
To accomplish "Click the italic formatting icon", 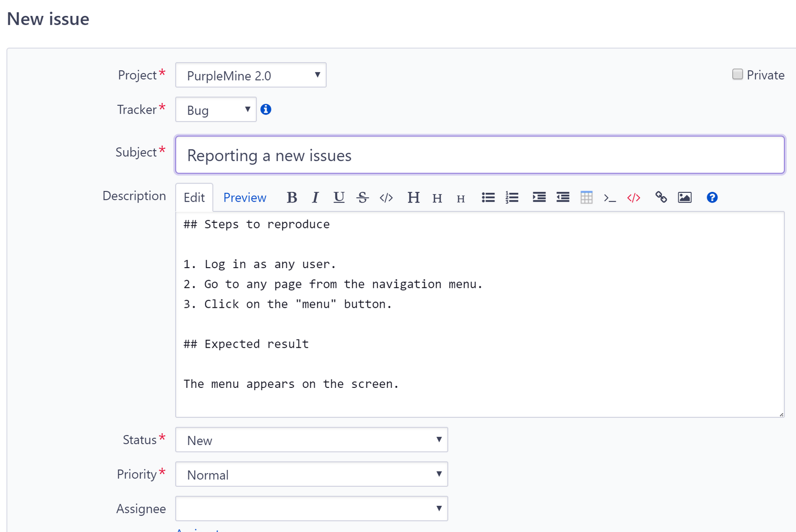I will (x=315, y=197).
